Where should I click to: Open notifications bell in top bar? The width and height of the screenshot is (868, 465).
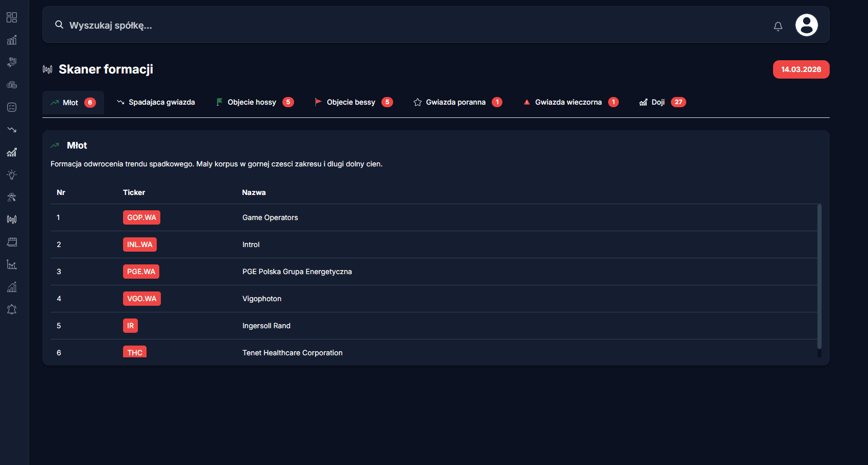[778, 26]
